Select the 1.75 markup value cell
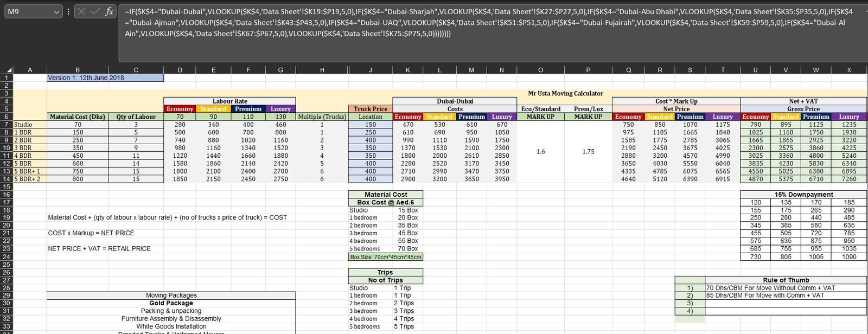Image resolution: width=868 pixels, height=334 pixels. (x=588, y=151)
